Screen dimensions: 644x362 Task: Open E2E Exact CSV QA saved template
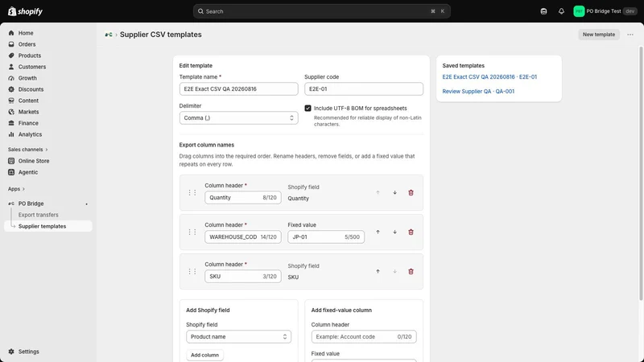pyautogui.click(x=489, y=76)
